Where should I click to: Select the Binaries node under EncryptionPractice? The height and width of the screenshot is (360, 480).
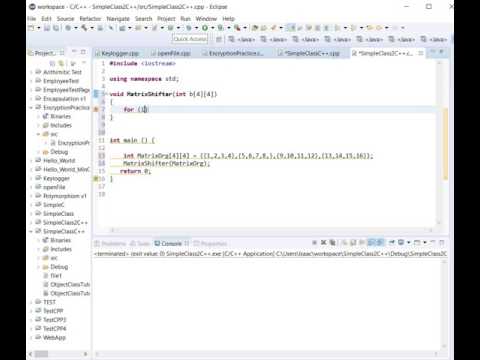60,116
